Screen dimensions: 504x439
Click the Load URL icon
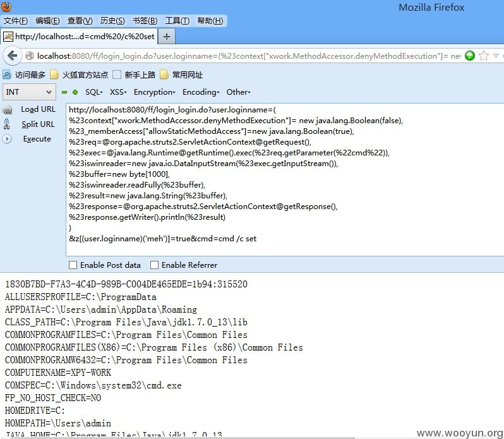point(7,110)
